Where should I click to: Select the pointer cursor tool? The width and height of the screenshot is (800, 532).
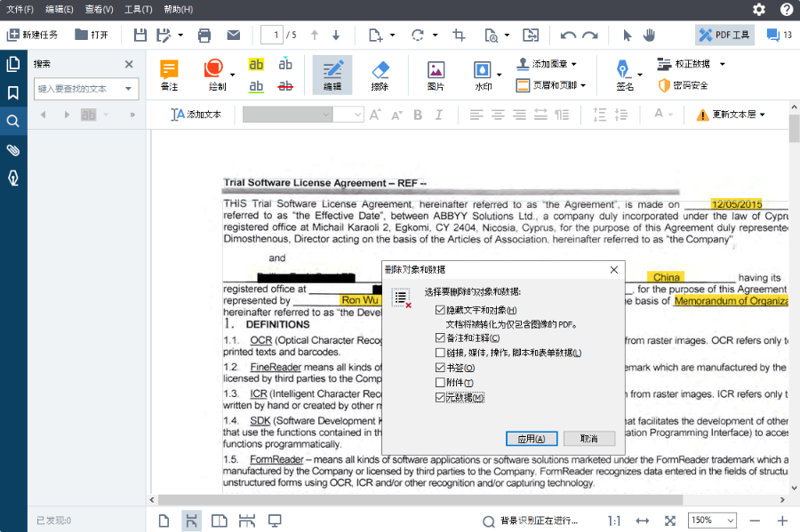pyautogui.click(x=627, y=36)
